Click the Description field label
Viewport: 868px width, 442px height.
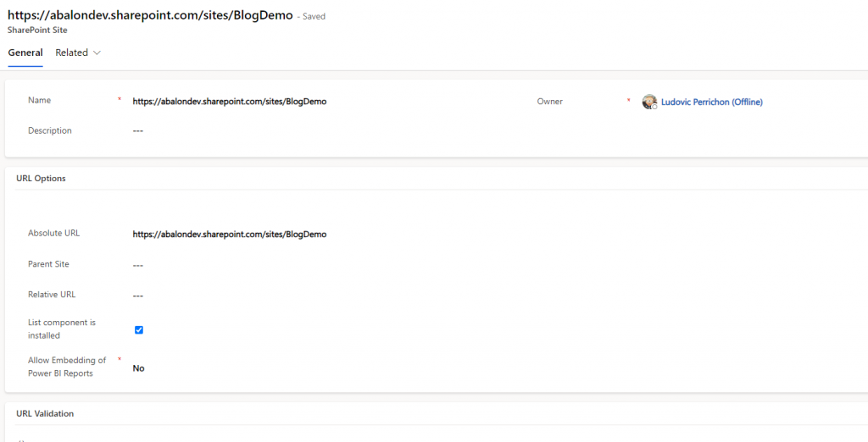click(x=50, y=130)
